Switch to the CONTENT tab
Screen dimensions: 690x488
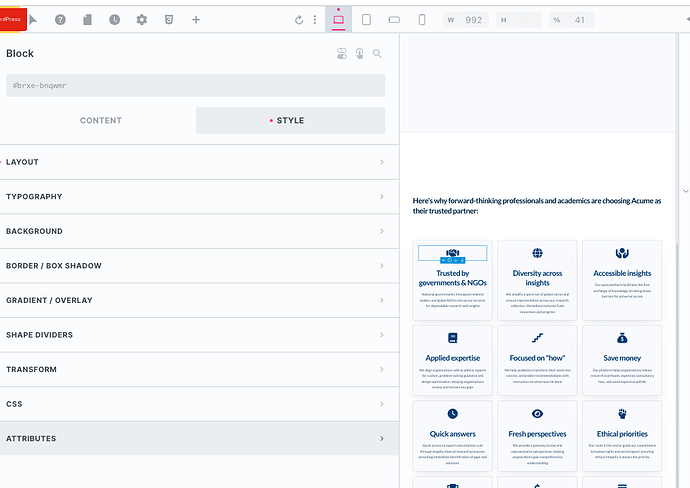tap(101, 121)
